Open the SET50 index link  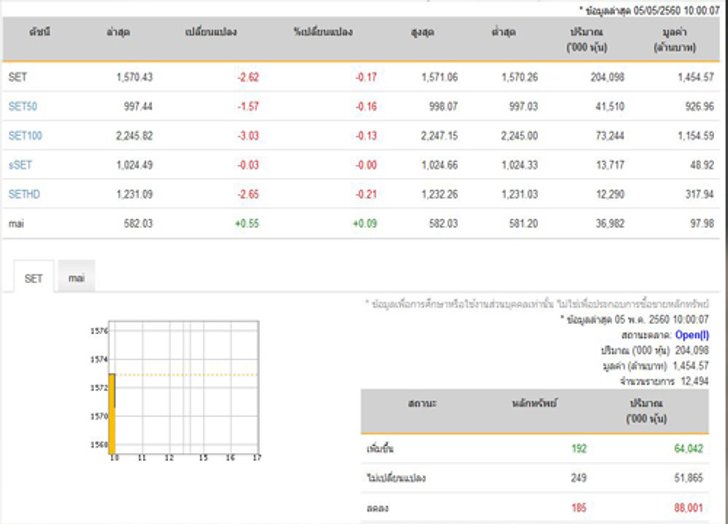pos(23,106)
